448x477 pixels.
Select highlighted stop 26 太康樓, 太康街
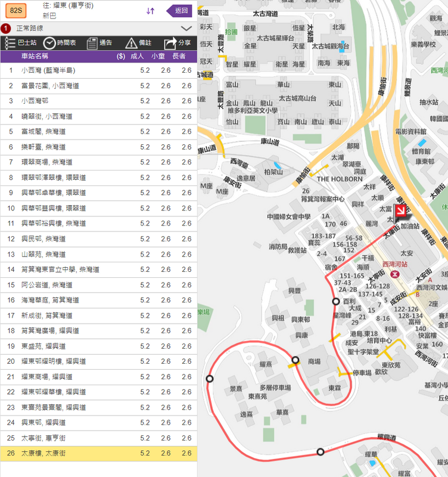click(99, 454)
